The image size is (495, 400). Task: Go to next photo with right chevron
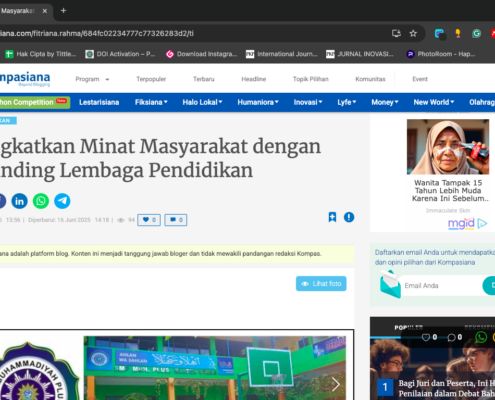(x=336, y=384)
